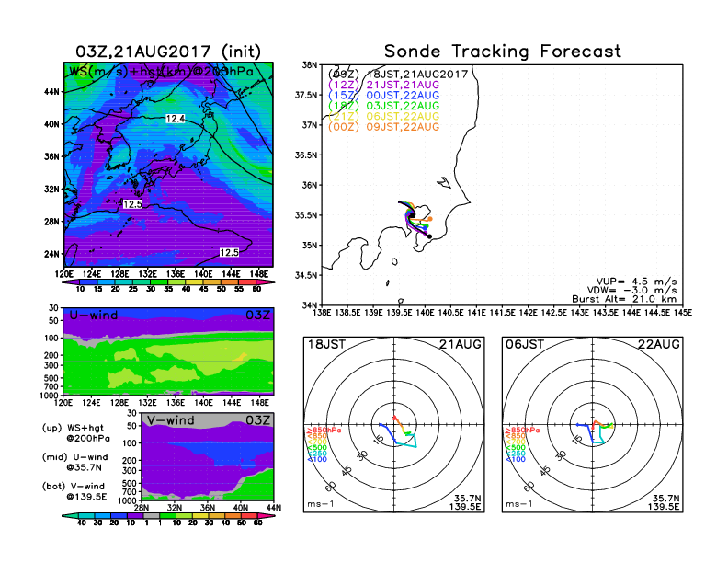
Task: Click the 'U-wind' panel label
Action: point(94,316)
